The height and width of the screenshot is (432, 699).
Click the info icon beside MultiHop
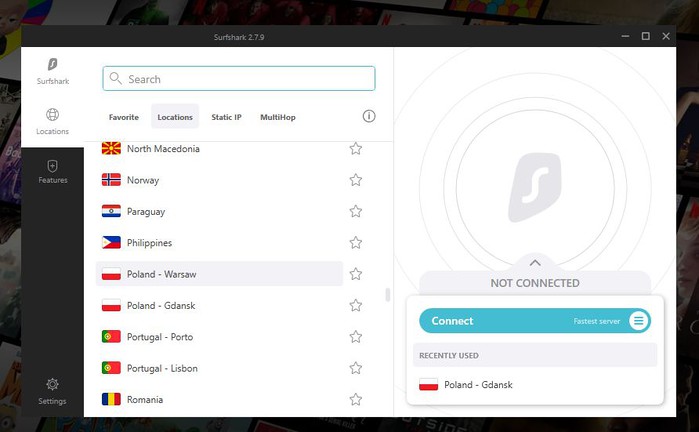pos(369,116)
